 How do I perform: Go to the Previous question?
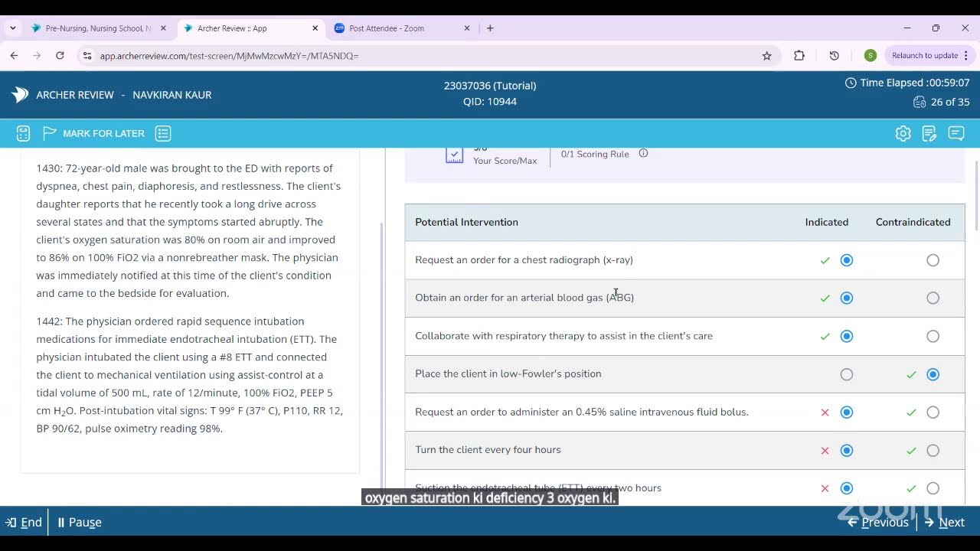pyautogui.click(x=878, y=522)
